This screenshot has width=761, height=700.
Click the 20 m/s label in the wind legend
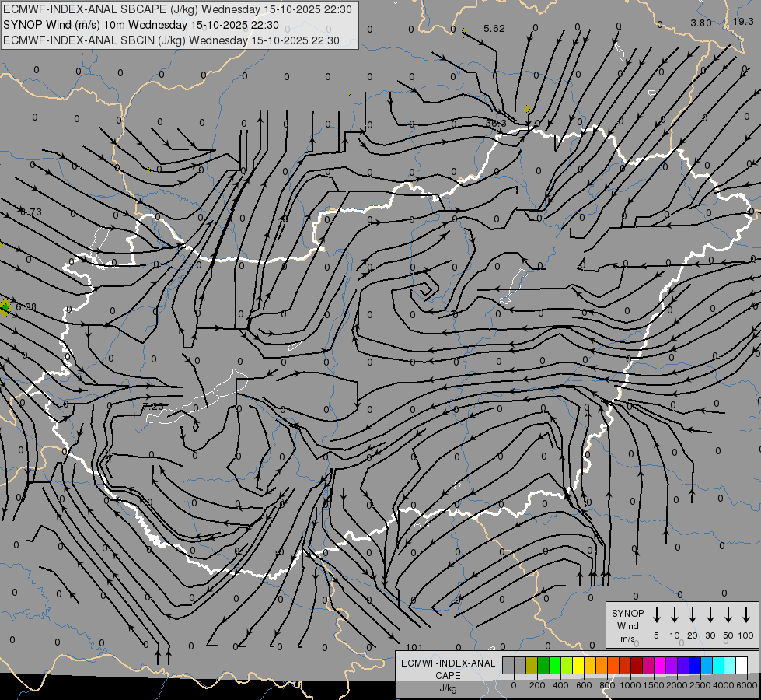pyautogui.click(x=693, y=635)
